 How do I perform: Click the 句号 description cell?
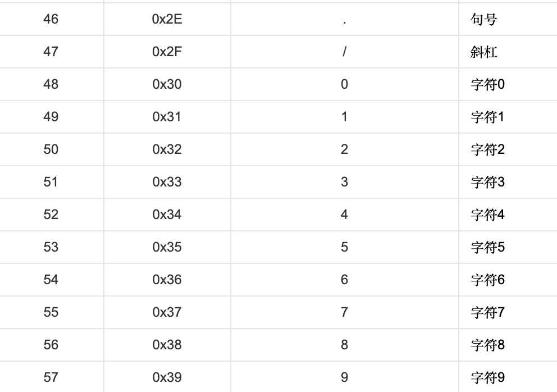coord(484,19)
